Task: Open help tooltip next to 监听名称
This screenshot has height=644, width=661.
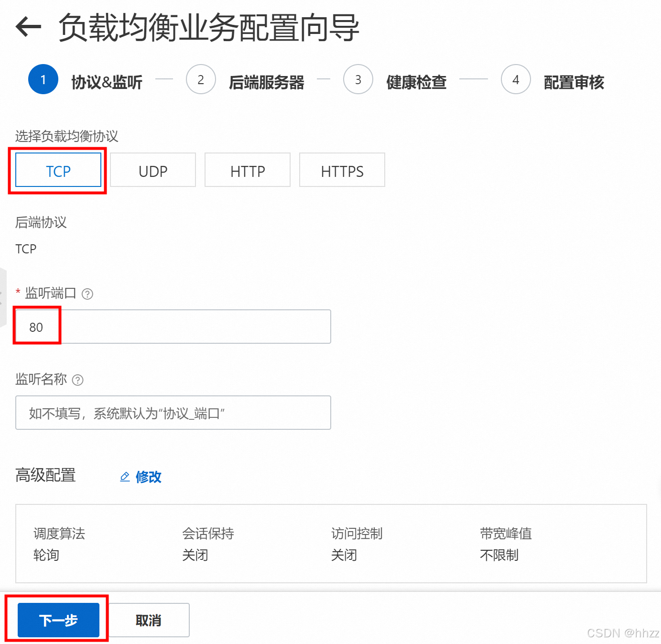Action: click(x=77, y=380)
